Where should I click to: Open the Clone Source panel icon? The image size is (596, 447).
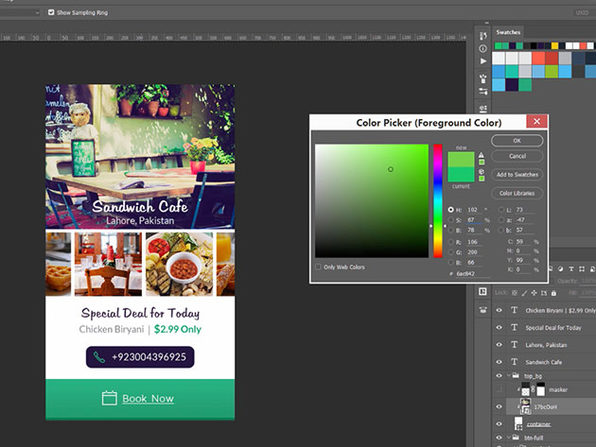click(x=483, y=109)
